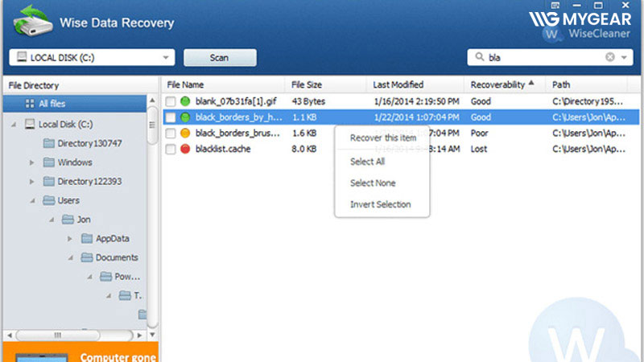The width and height of the screenshot is (644, 362).
Task: Check the box for blank_07b31fa[1].gif
Action: [170, 101]
